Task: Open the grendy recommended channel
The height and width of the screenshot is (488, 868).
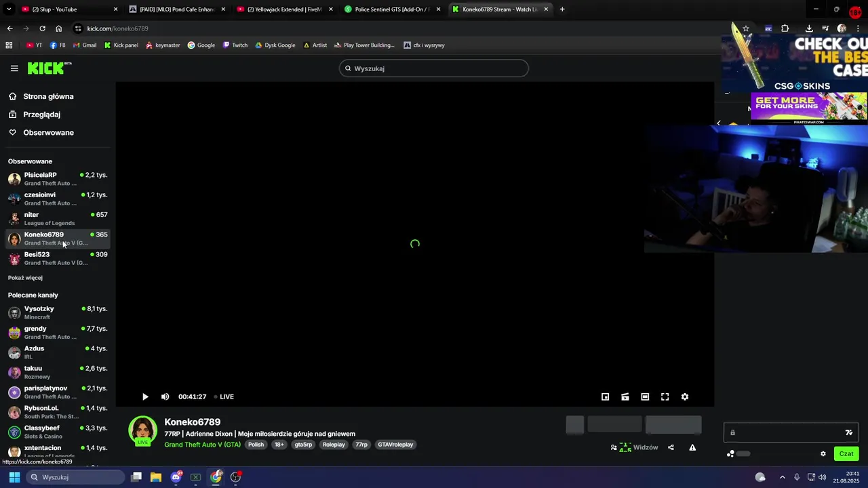Action: [58, 332]
